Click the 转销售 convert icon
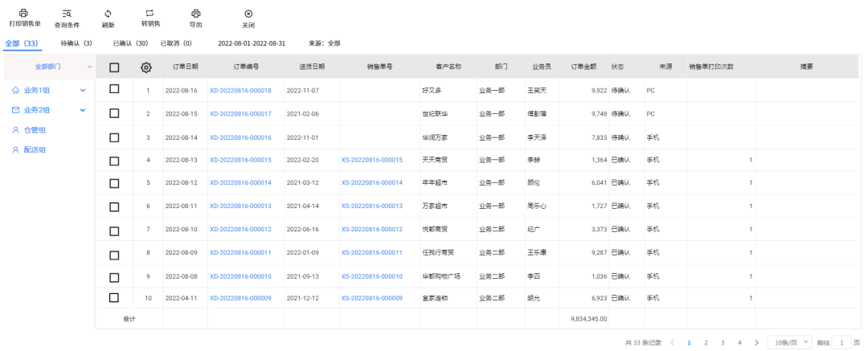Viewport: 868px width, 351px height. [149, 14]
